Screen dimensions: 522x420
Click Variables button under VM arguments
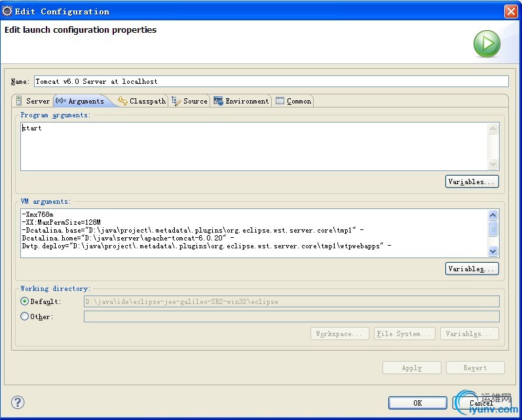[x=472, y=269]
